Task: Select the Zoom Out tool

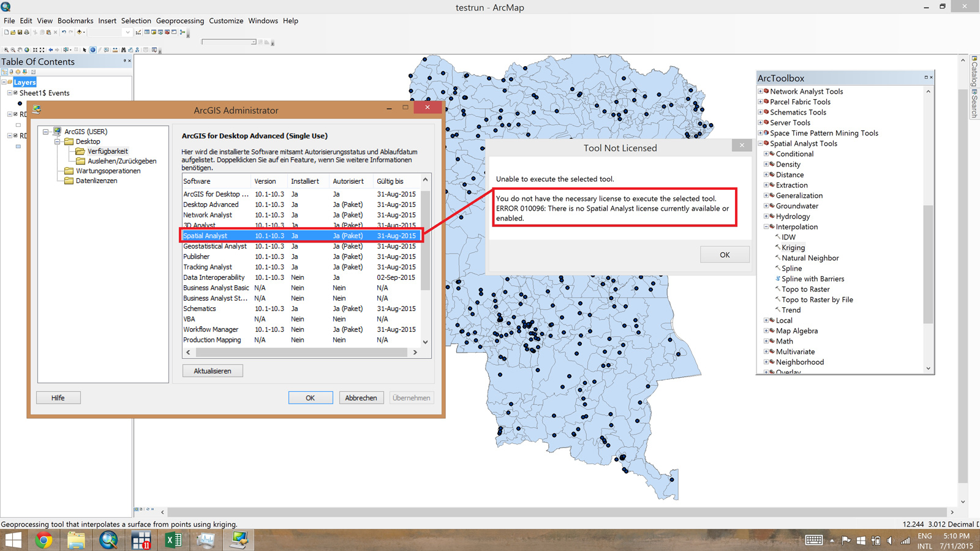Action: (x=13, y=50)
